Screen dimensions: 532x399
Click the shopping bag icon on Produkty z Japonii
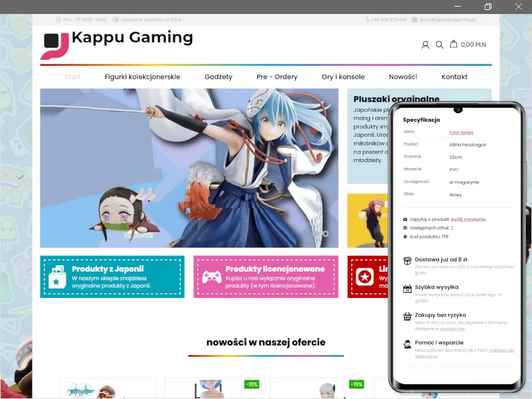(x=57, y=277)
